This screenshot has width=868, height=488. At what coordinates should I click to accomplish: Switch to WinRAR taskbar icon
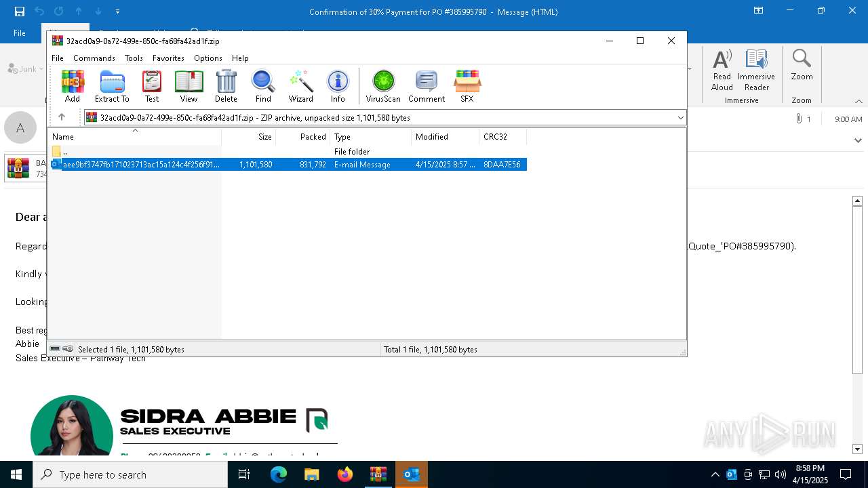click(x=378, y=474)
